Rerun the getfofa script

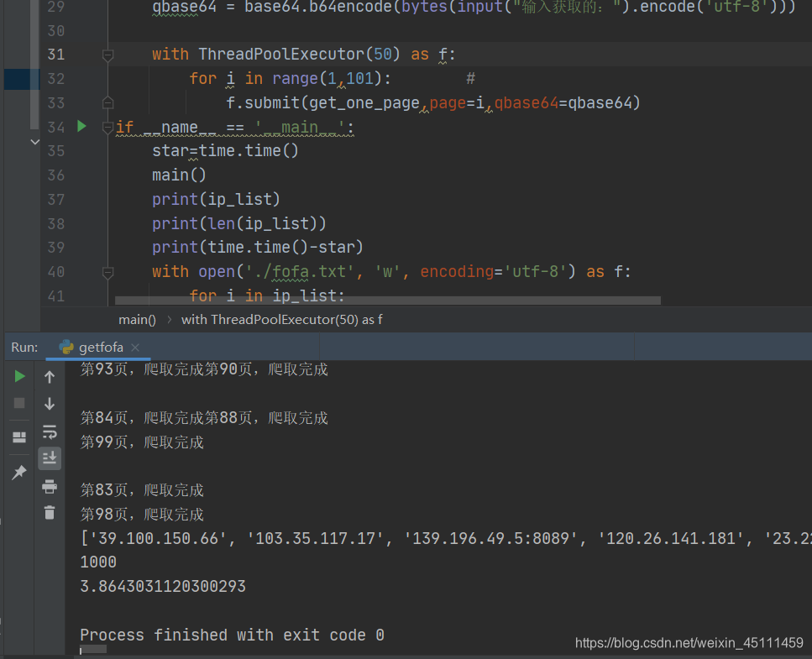click(19, 376)
